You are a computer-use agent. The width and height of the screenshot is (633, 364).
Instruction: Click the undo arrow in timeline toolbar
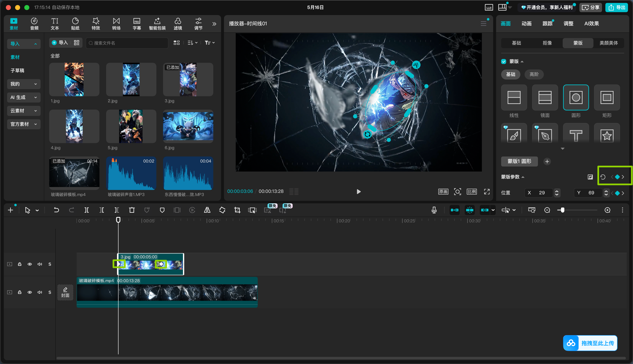[x=57, y=210]
